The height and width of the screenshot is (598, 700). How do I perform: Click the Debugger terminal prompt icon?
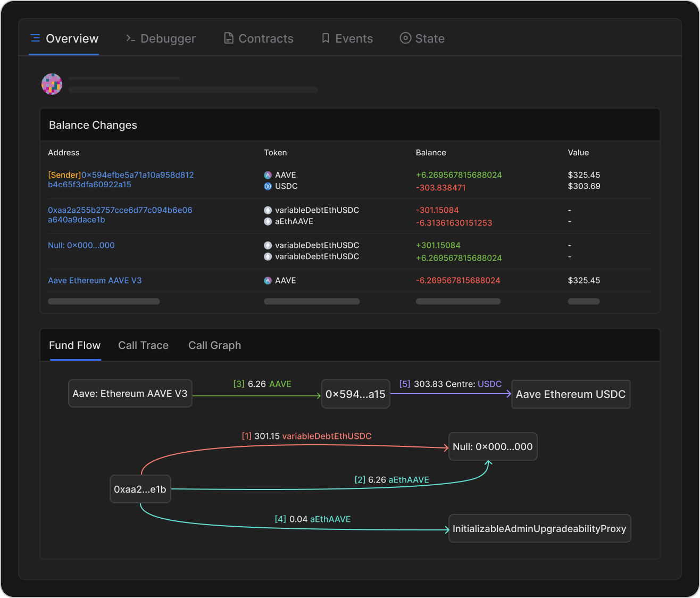130,38
